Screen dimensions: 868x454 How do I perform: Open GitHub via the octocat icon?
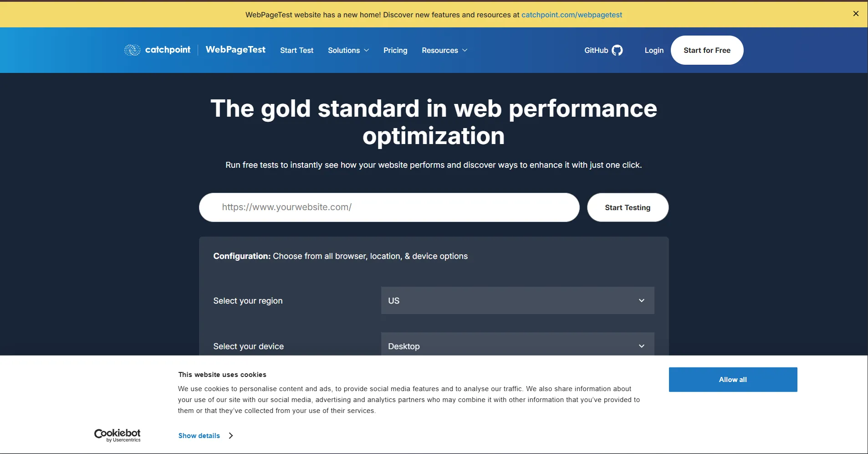point(617,50)
